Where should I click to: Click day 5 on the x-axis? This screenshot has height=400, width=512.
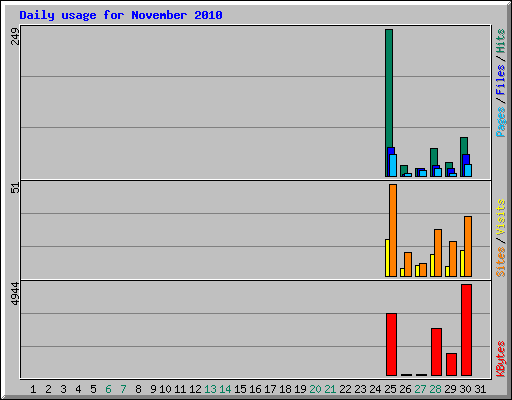(93, 389)
